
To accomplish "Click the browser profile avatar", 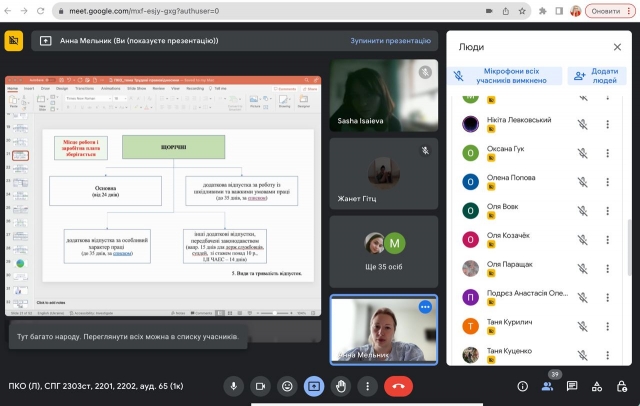I will click(x=576, y=11).
